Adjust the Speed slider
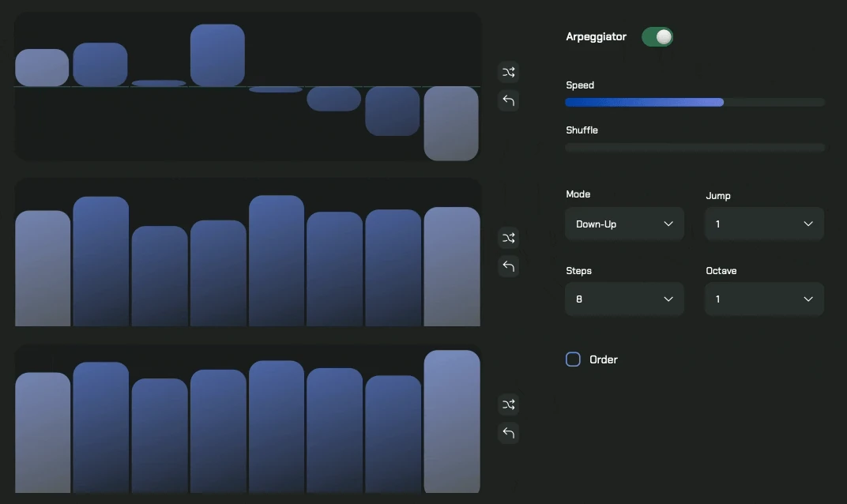The image size is (847, 504). pyautogui.click(x=695, y=102)
